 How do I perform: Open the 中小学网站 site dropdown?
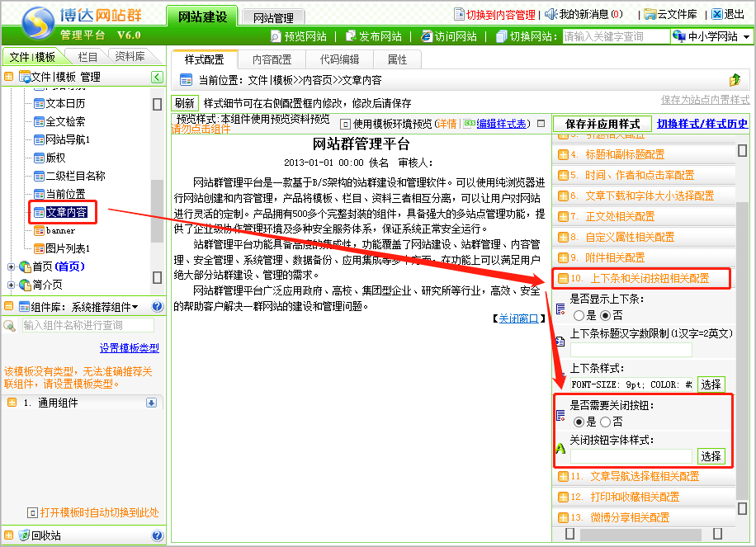[711, 36]
